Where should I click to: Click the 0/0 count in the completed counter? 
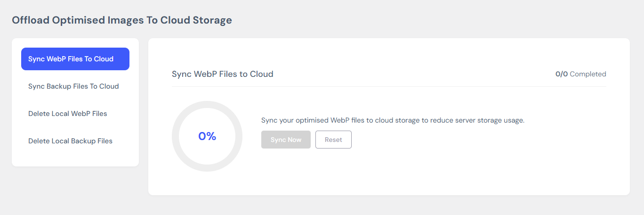(x=562, y=74)
